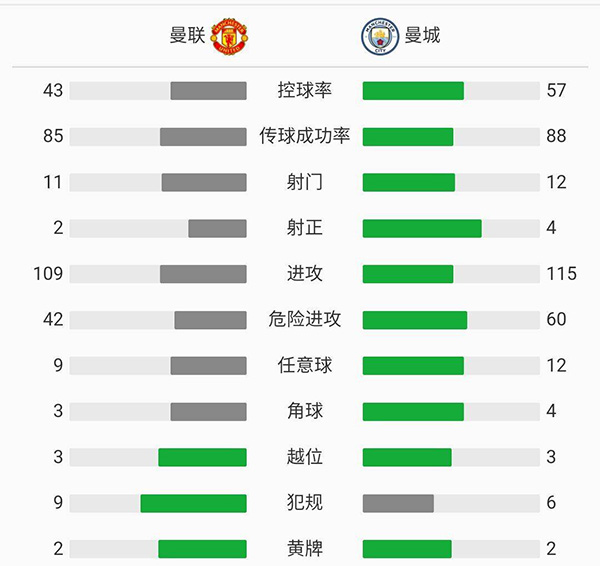Select the 曼城 team name

pyautogui.click(x=422, y=36)
